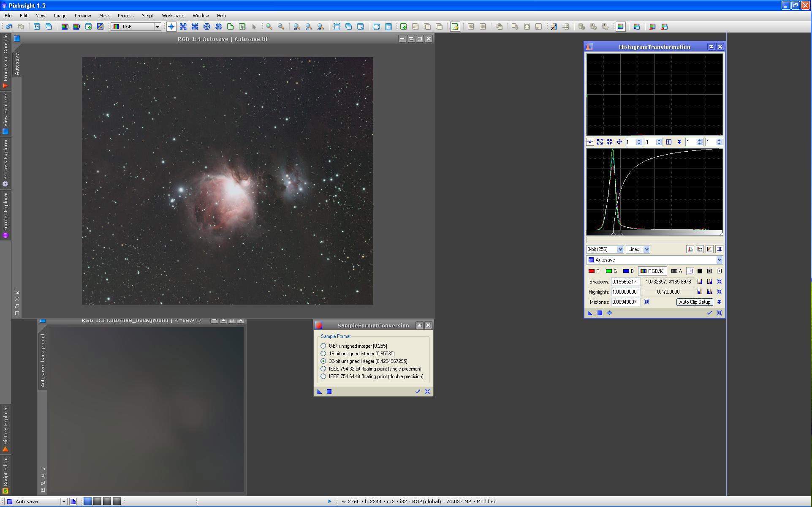Click the Zoom 2:1 toolbar icon
812x507 pixels.
click(320, 27)
